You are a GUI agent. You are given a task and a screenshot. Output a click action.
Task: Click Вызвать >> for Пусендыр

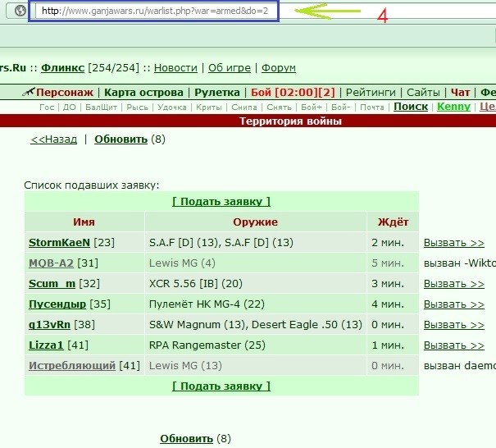pos(454,304)
